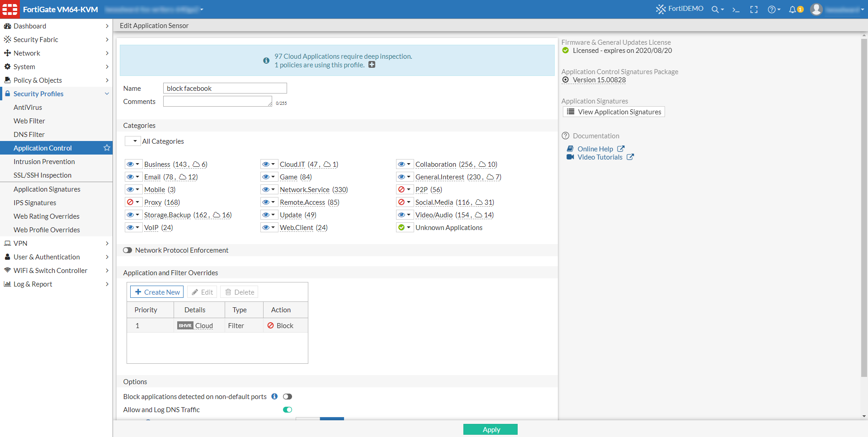
Task: Open the Email category action dropdown
Action: click(x=132, y=177)
